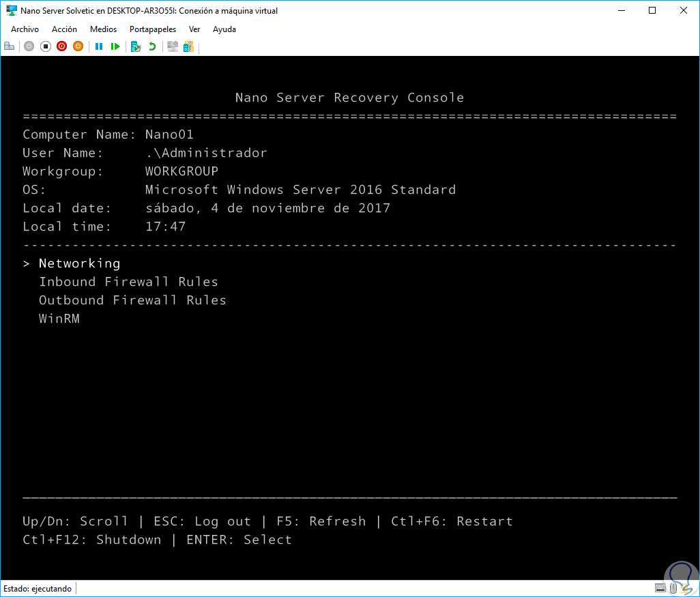
Task: Click the Ctl+F12: Shutdown hint
Action: [92, 540]
